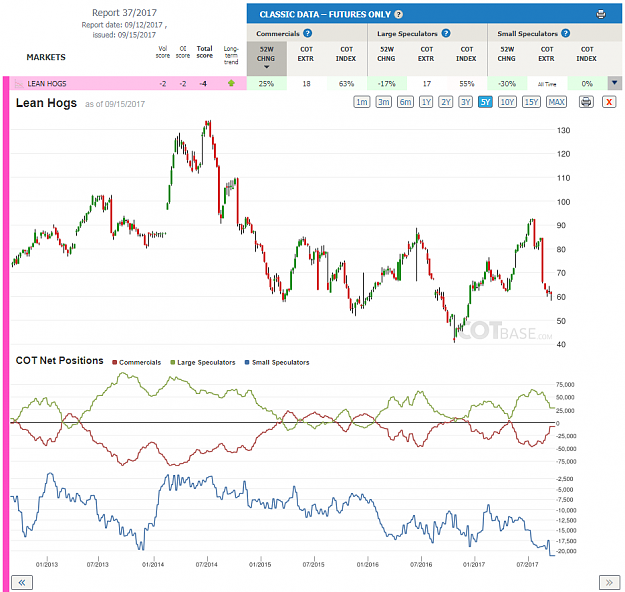Close the chart with red X button
This screenshot has width=625, height=592.
click(609, 102)
